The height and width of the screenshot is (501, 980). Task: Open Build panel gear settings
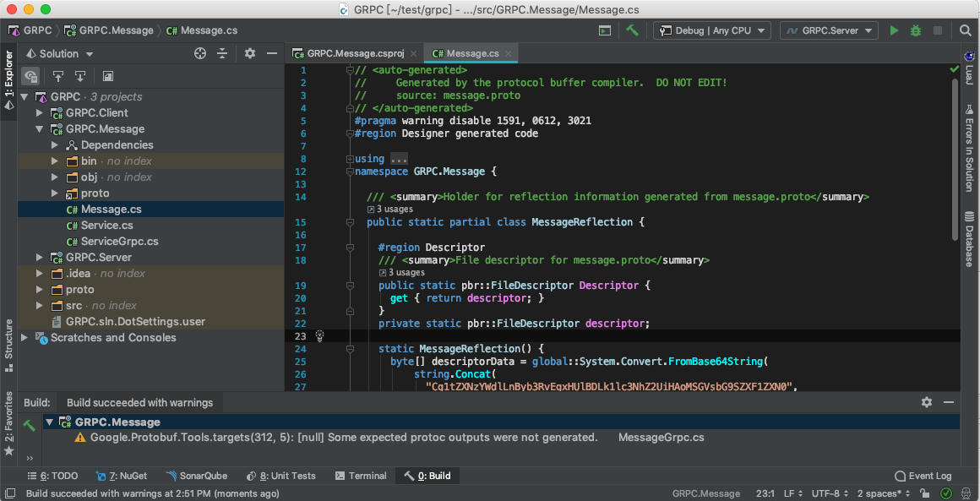pos(927,402)
